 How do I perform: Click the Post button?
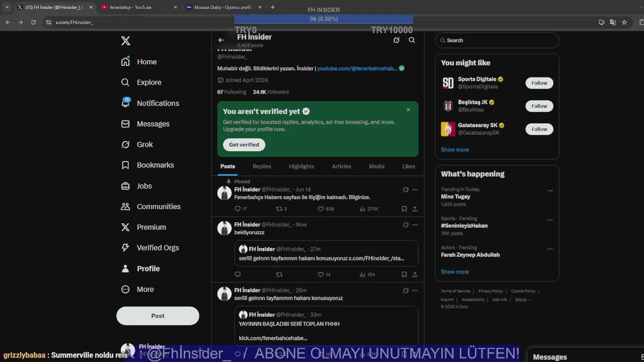click(x=157, y=316)
